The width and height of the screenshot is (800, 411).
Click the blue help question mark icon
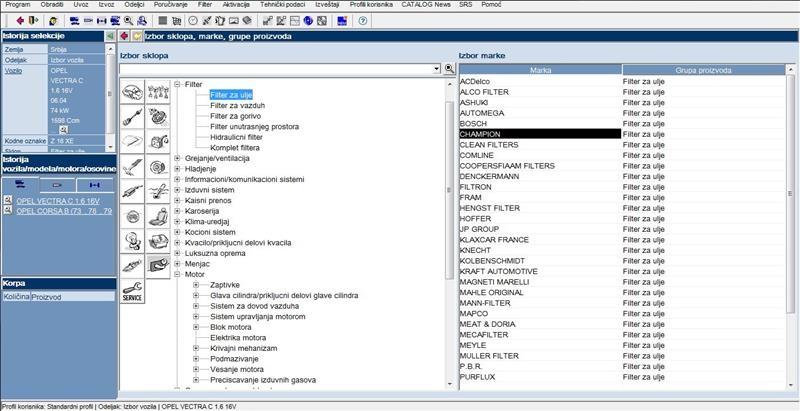click(363, 20)
